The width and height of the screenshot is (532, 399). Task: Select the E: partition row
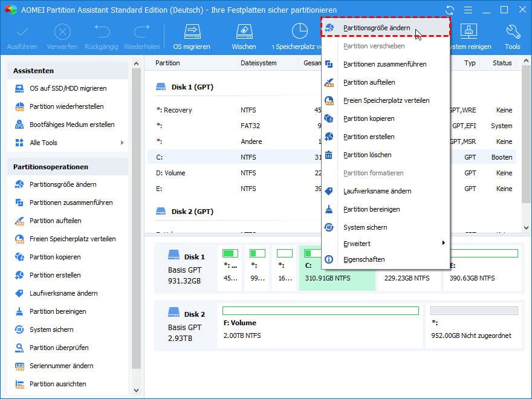(332, 189)
